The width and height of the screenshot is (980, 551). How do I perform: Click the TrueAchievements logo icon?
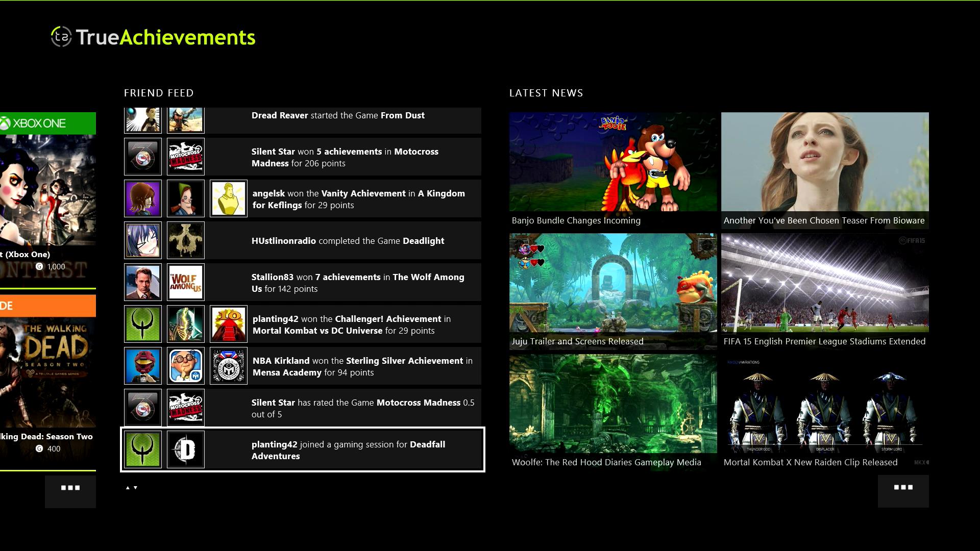[x=61, y=37]
